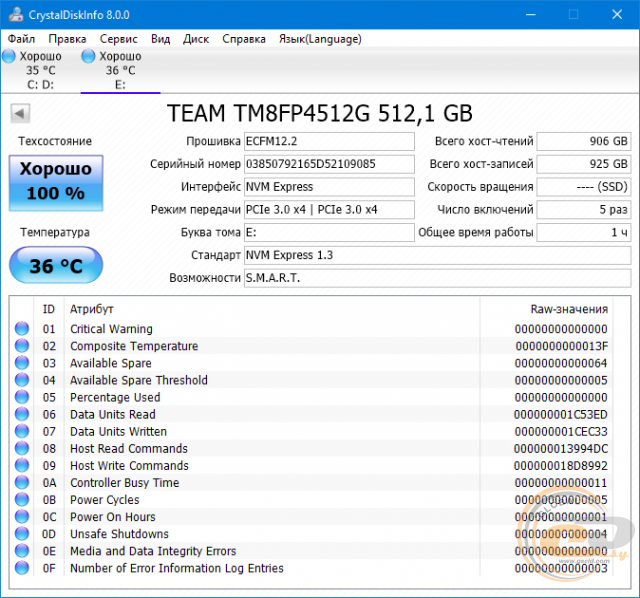The image size is (640, 598).
Task: Click raw value 00000013994DC
Action: pos(561,449)
